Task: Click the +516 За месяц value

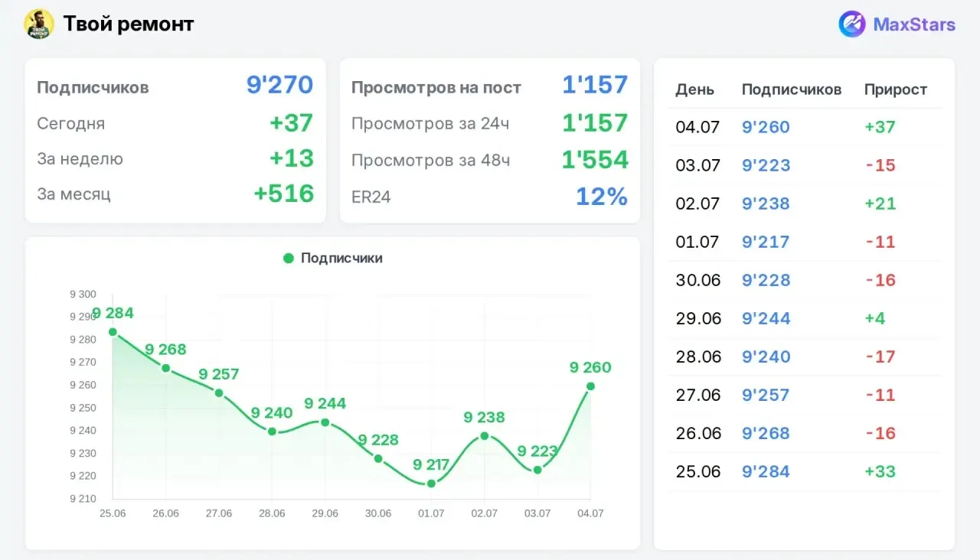Action: [x=284, y=194]
